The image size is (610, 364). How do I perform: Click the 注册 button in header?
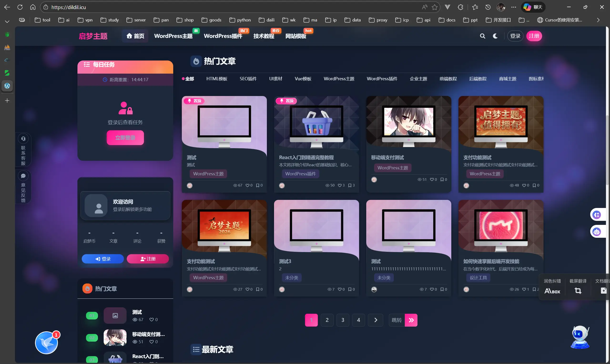[x=534, y=36]
